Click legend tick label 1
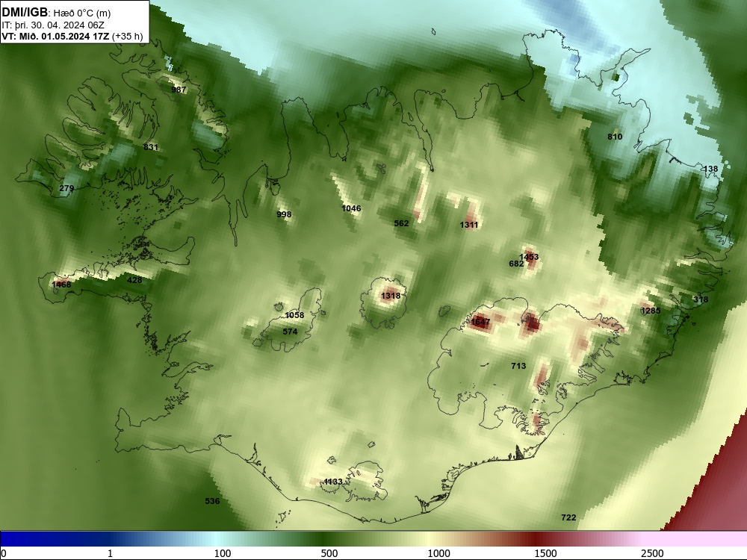Image resolution: width=747 pixels, height=560 pixels. [110, 553]
